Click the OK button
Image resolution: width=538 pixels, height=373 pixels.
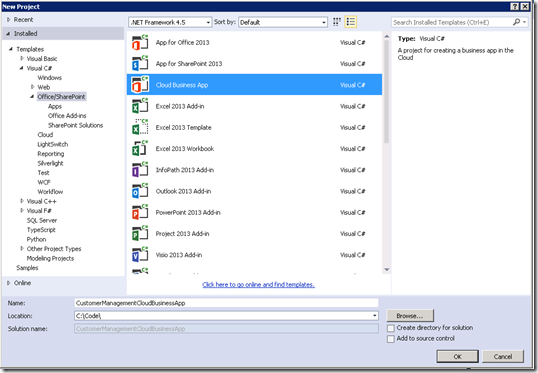pyautogui.click(x=457, y=357)
